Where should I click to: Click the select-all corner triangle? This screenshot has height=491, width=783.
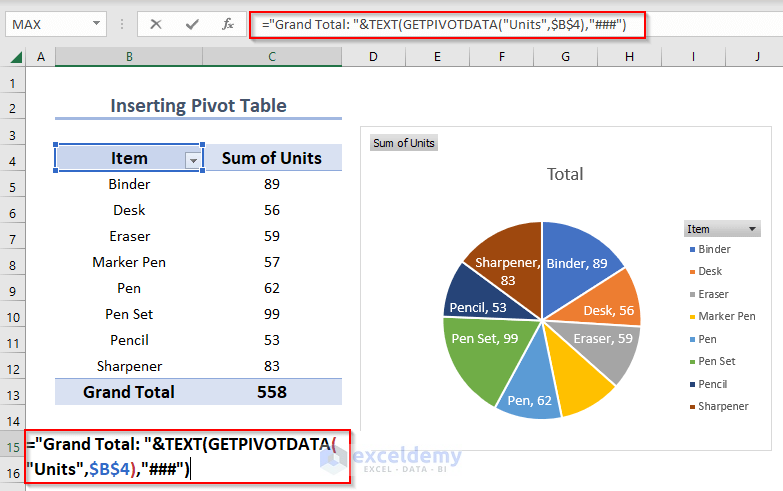click(14, 59)
